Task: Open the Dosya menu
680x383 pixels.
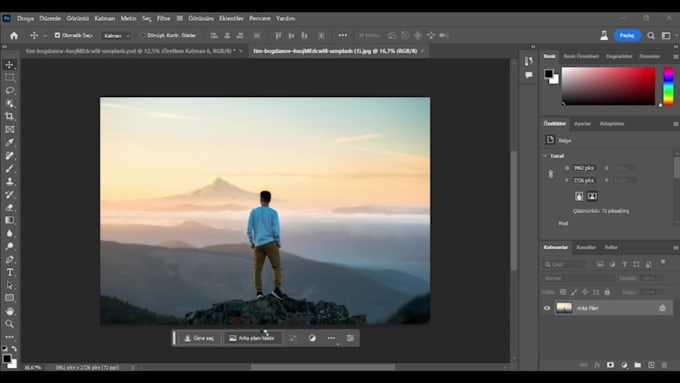Action: (25, 18)
